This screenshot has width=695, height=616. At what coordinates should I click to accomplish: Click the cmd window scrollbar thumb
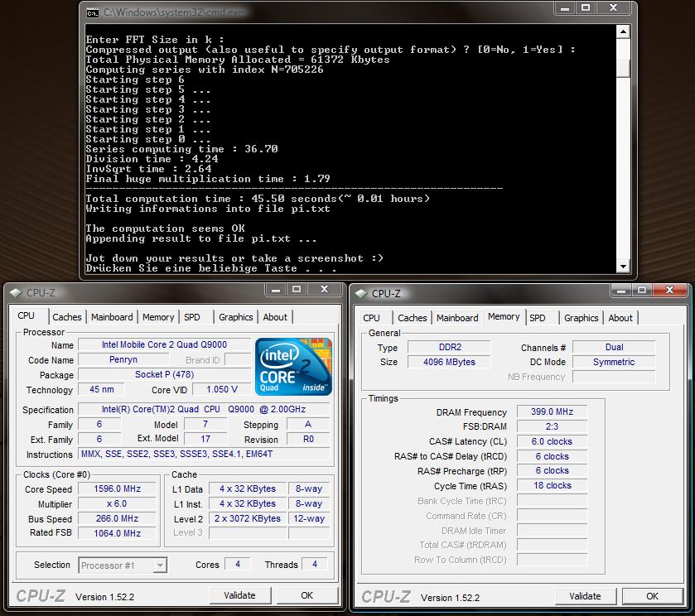pos(623,69)
